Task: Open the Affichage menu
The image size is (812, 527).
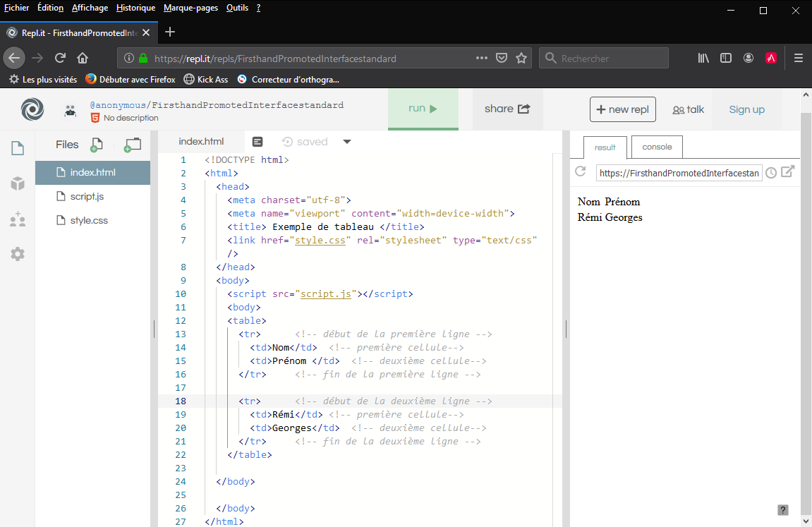Action: (x=90, y=8)
